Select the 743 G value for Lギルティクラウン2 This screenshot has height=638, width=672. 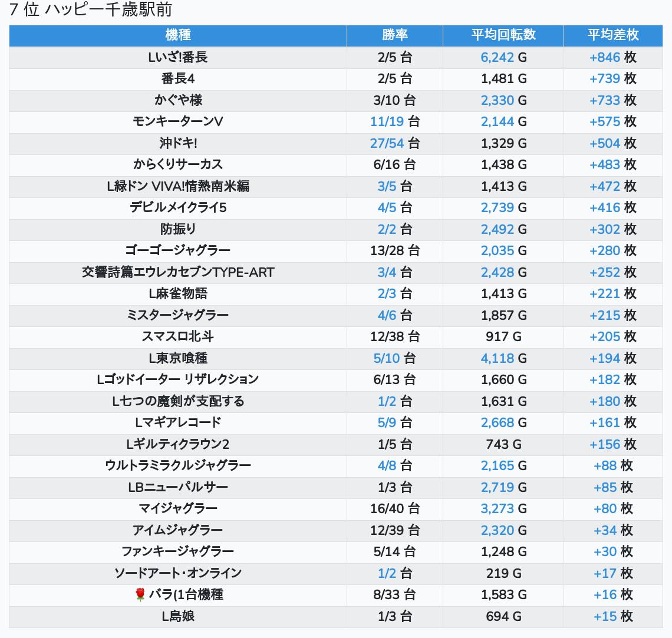(x=503, y=444)
